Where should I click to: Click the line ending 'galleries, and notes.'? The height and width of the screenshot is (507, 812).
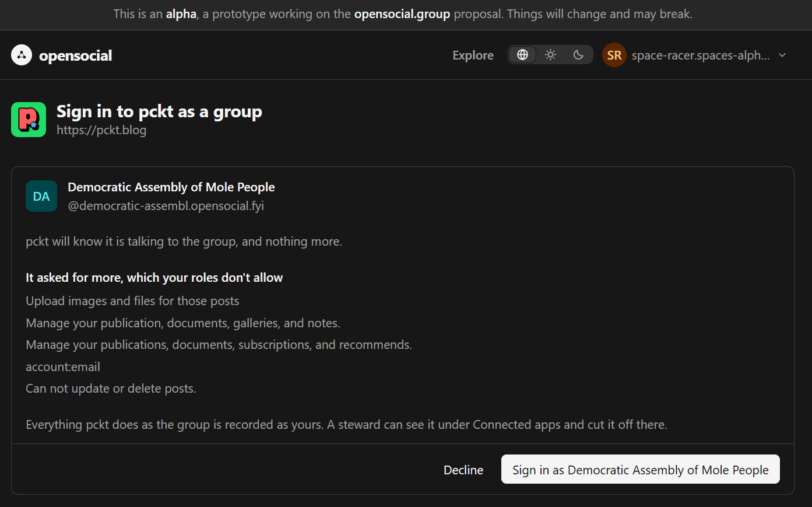coord(183,323)
